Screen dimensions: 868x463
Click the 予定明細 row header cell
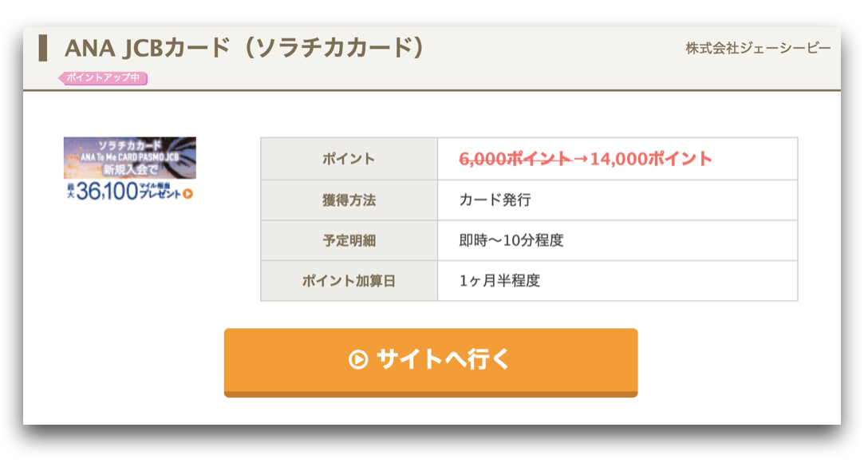pyautogui.click(x=349, y=240)
